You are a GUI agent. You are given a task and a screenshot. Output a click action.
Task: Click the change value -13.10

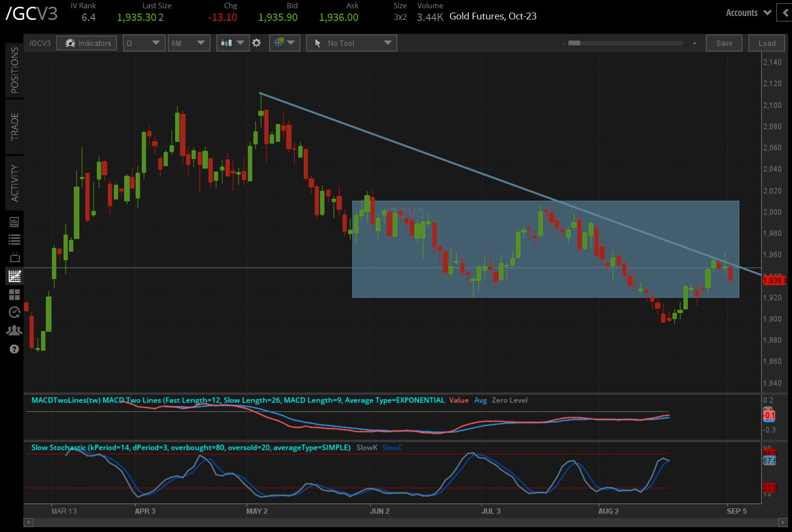(223, 17)
